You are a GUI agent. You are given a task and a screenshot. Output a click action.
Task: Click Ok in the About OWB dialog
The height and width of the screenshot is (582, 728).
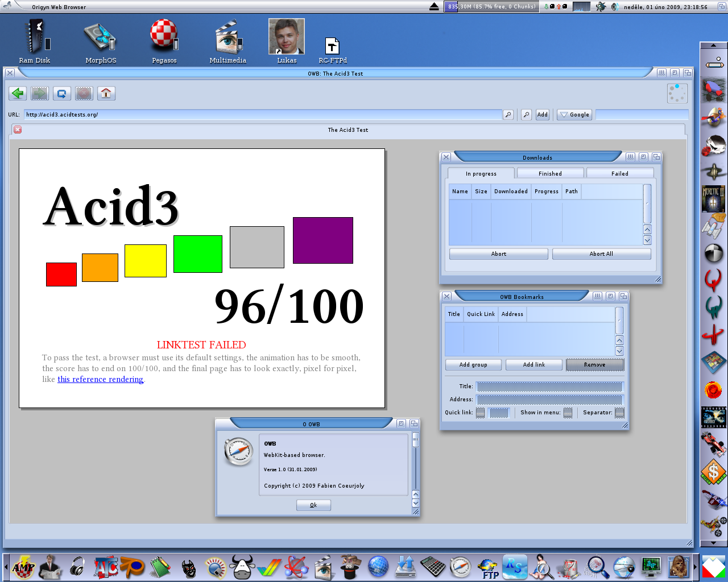pyautogui.click(x=313, y=505)
